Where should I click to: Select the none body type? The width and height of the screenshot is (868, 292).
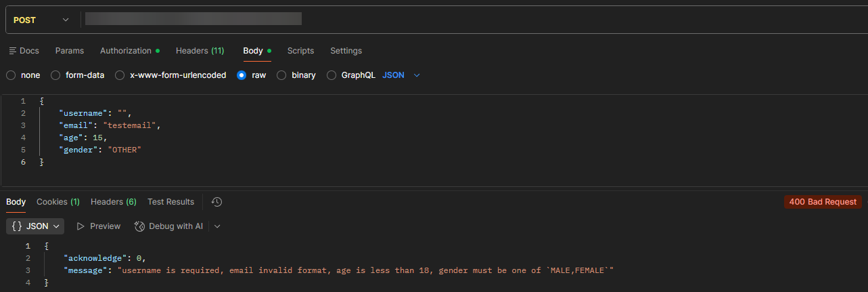tap(23, 75)
